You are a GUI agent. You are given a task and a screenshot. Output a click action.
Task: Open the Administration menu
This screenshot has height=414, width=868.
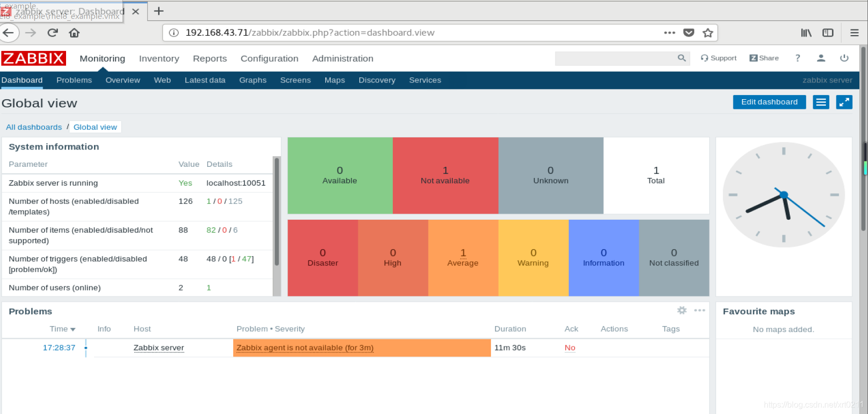[343, 58]
